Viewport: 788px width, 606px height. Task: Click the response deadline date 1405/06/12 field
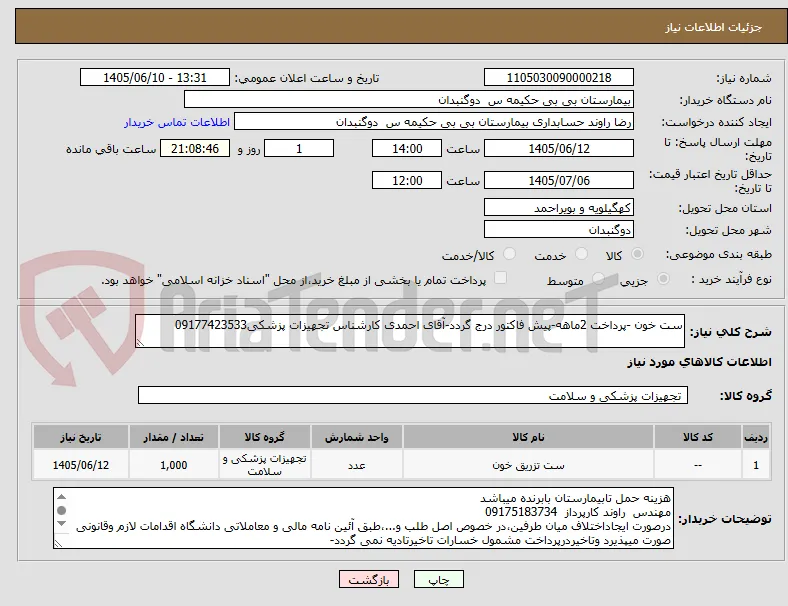tap(558, 149)
